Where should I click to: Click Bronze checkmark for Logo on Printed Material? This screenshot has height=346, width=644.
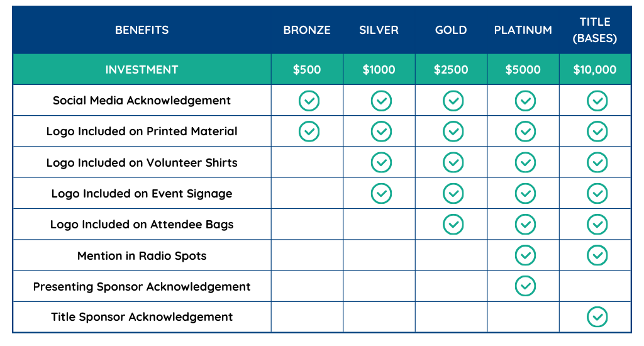pos(309,131)
